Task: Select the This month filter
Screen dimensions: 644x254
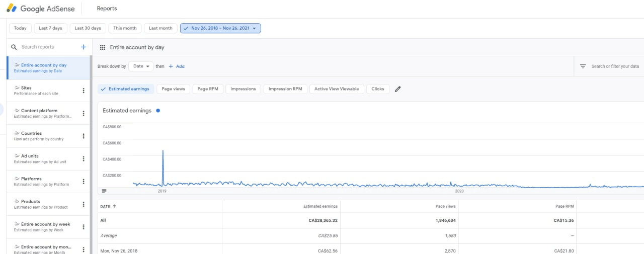Action: pyautogui.click(x=125, y=28)
